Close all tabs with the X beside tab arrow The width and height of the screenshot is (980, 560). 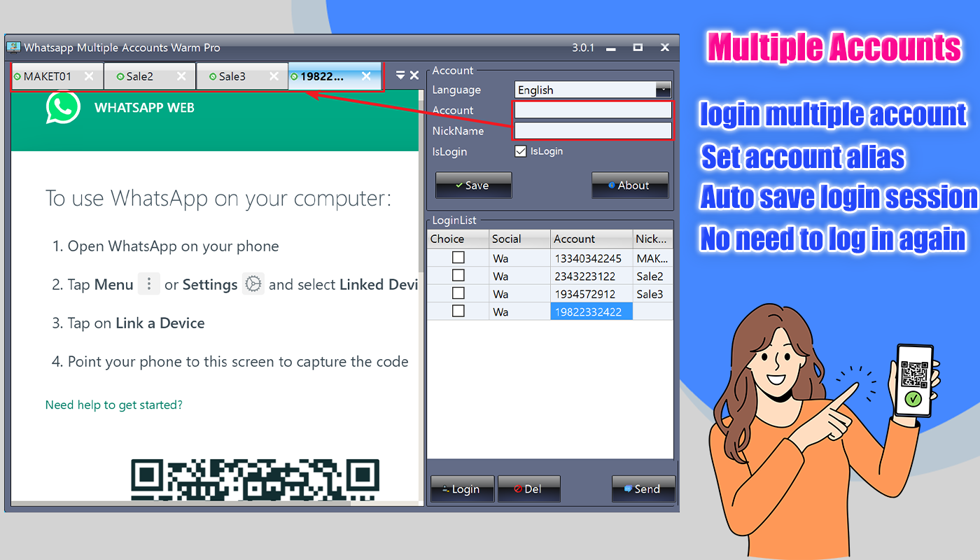[414, 75]
